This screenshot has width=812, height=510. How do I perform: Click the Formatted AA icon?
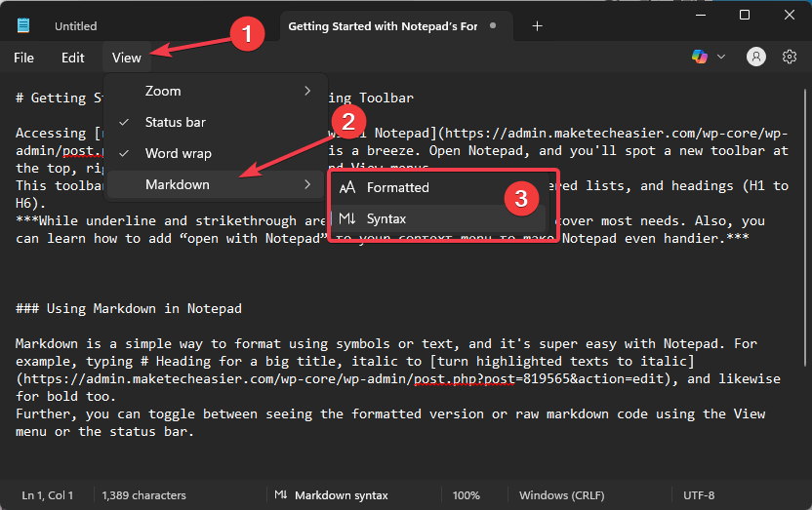[x=347, y=187]
